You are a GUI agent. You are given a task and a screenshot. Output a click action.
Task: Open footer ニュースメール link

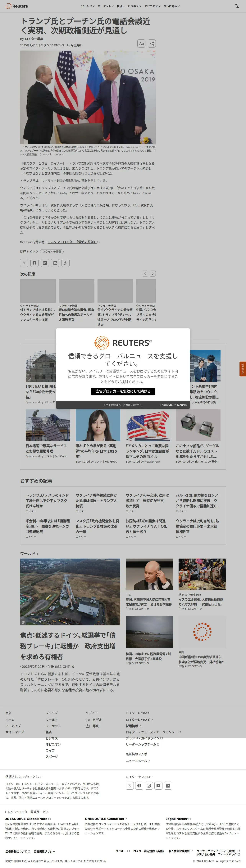coord(138,761)
